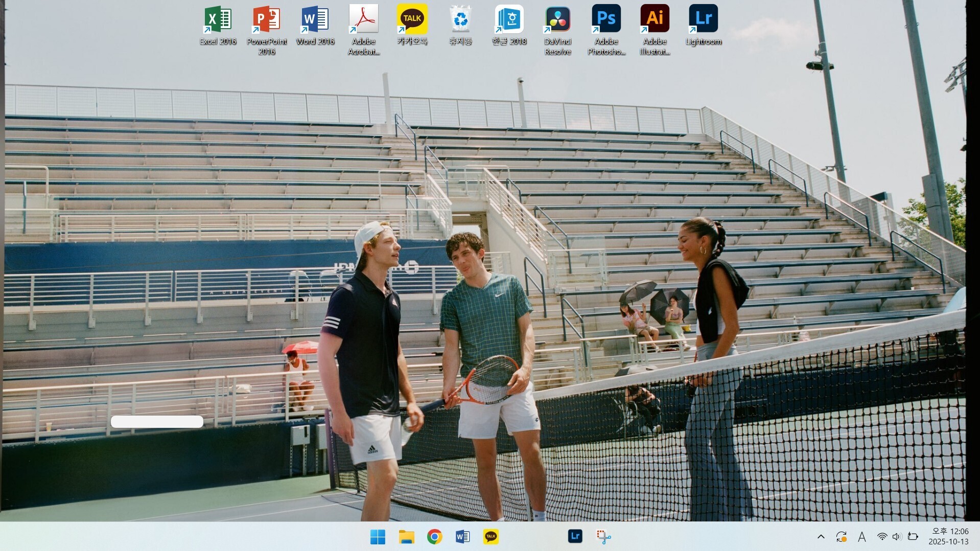980x551 pixels.
Task: Open the clock and date panel
Action: 948,537
